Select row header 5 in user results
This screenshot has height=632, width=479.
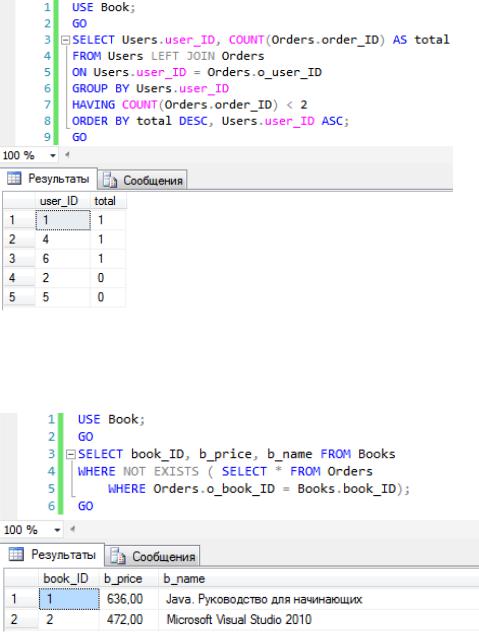19,297
